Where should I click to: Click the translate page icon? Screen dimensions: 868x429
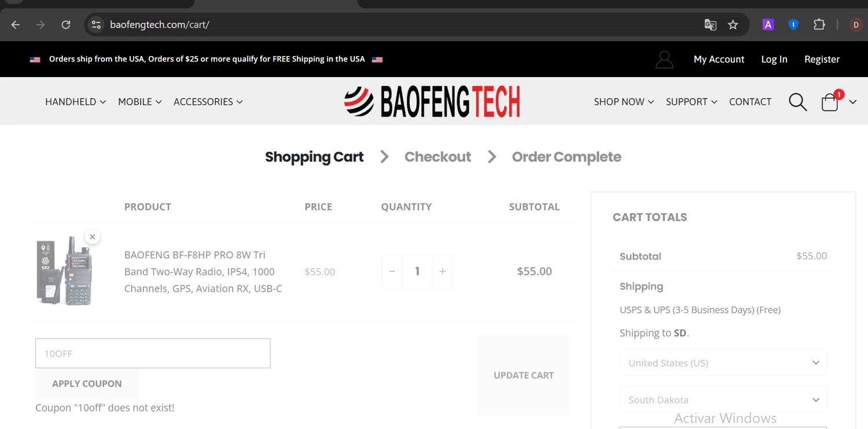click(710, 24)
